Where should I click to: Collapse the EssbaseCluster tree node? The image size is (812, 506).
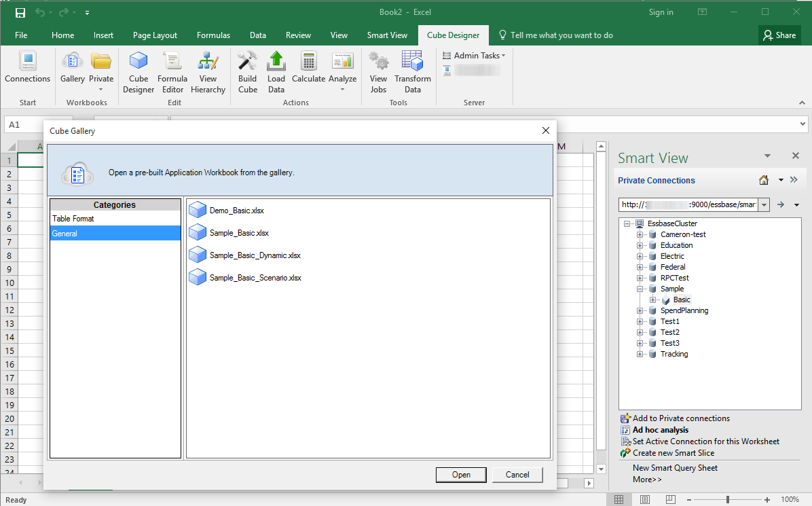[627, 223]
